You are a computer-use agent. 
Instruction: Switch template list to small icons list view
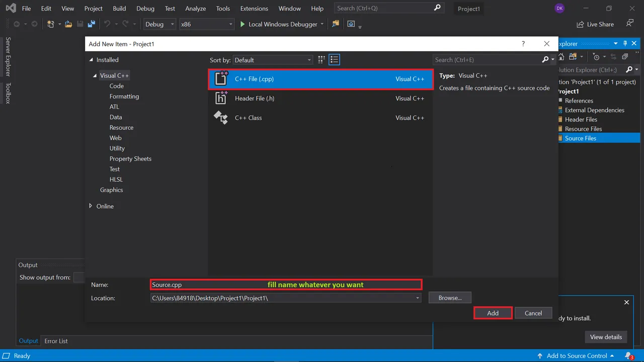coord(335,60)
